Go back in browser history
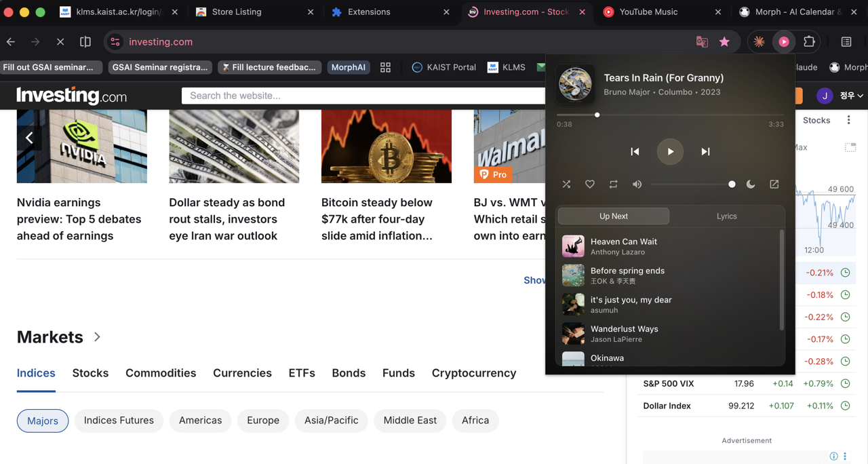This screenshot has width=868, height=464. coord(11,42)
